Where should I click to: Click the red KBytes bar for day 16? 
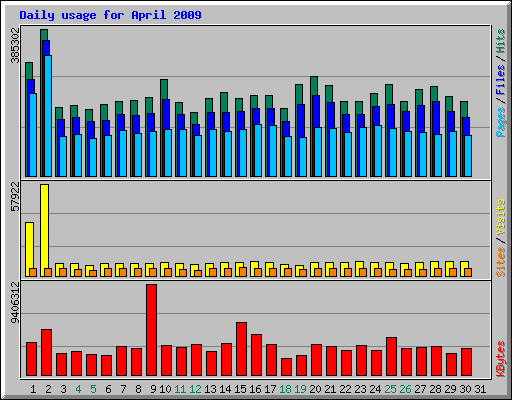pos(256,355)
